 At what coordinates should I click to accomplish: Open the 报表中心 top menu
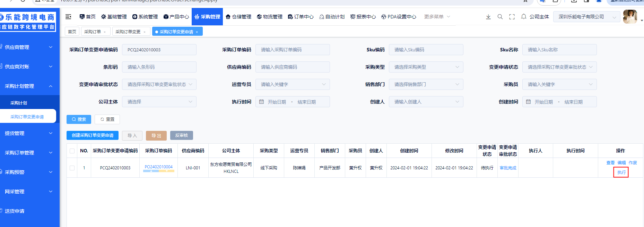coord(363,17)
